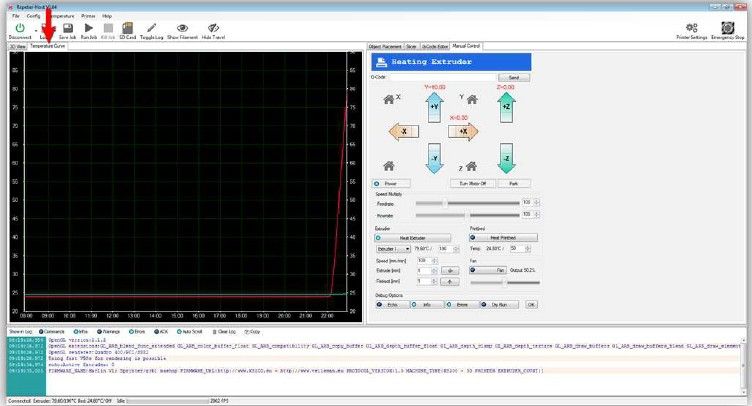Viewport: 752px width, 406px height.
Task: Move the axis with the +Y arrow
Action: [433, 106]
